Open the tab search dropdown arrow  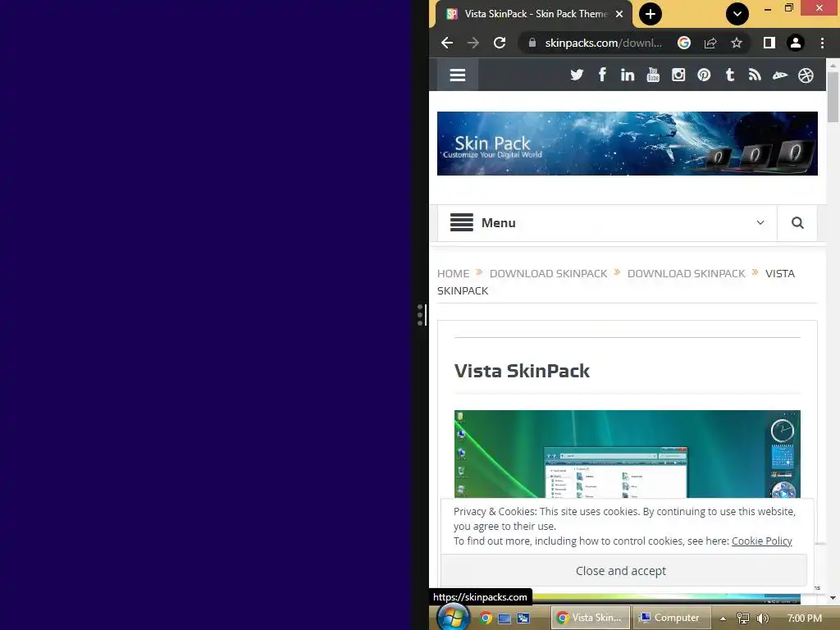[x=737, y=14]
